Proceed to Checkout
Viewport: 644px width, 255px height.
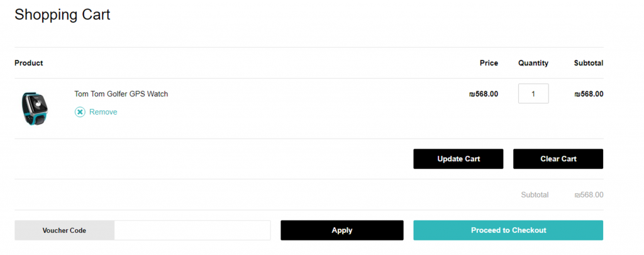point(508,230)
